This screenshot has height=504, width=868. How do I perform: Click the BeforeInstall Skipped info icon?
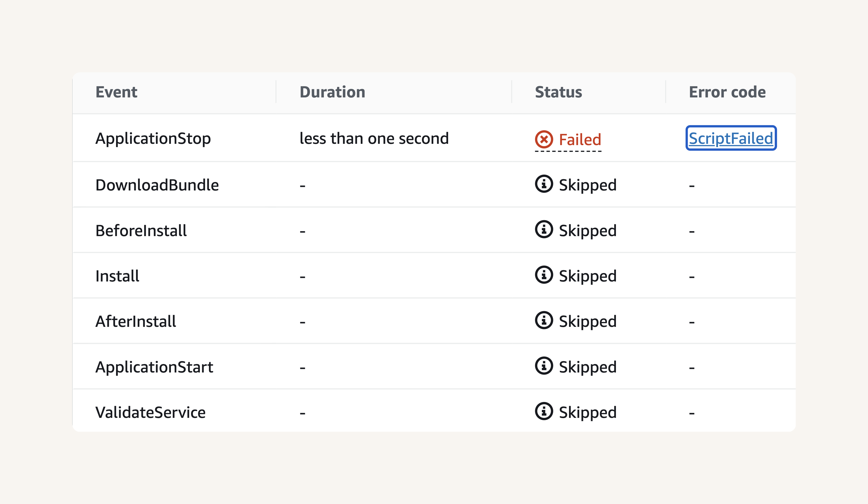tap(544, 229)
